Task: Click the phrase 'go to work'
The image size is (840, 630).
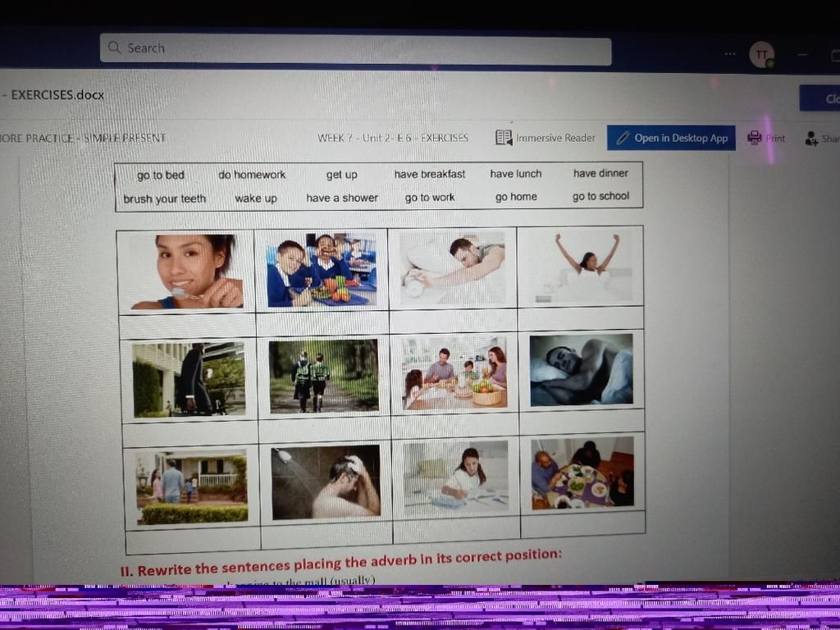Action: [x=430, y=198]
